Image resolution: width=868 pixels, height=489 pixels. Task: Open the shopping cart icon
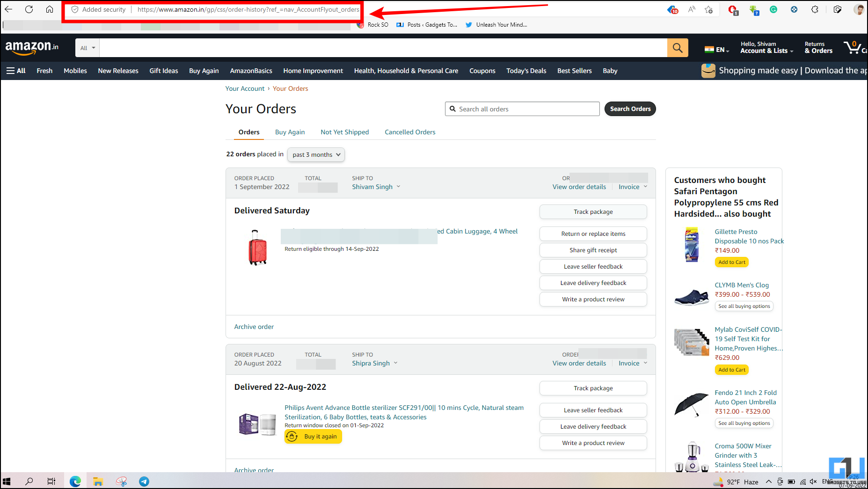click(854, 48)
